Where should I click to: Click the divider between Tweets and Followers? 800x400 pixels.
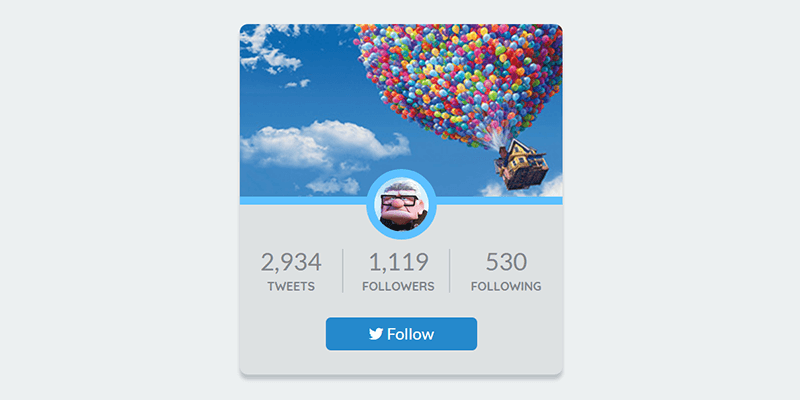(x=342, y=271)
